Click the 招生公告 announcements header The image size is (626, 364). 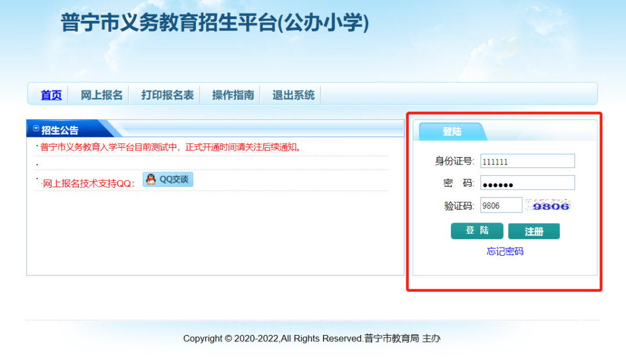(x=60, y=130)
